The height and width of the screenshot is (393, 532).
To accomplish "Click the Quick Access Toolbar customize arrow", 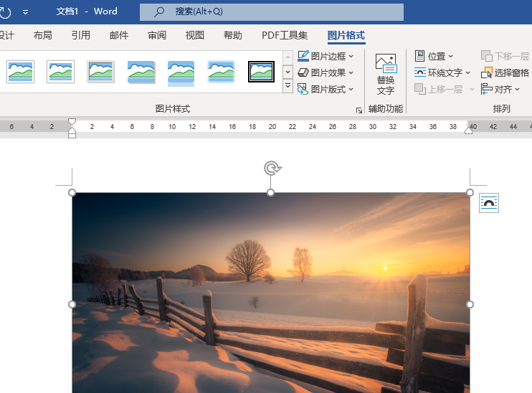I will click(25, 12).
